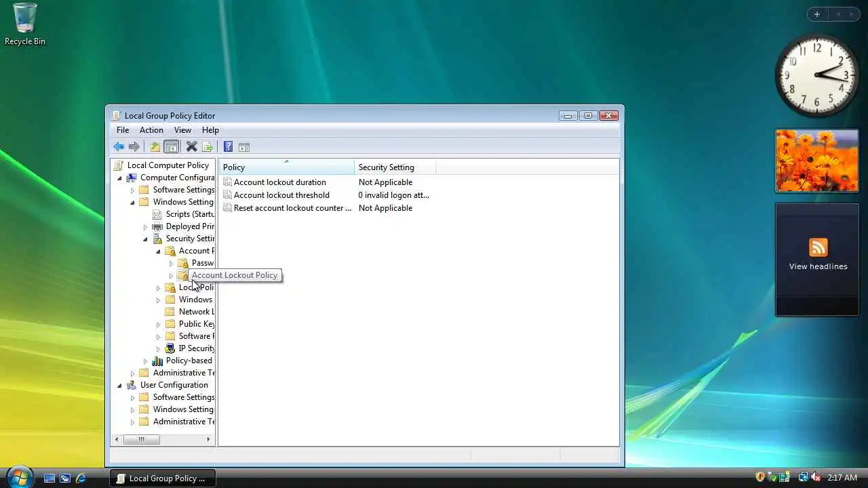The height and width of the screenshot is (488, 868).
Task: Click the taskbar clock showing 2:17 AM
Action: click(842, 478)
